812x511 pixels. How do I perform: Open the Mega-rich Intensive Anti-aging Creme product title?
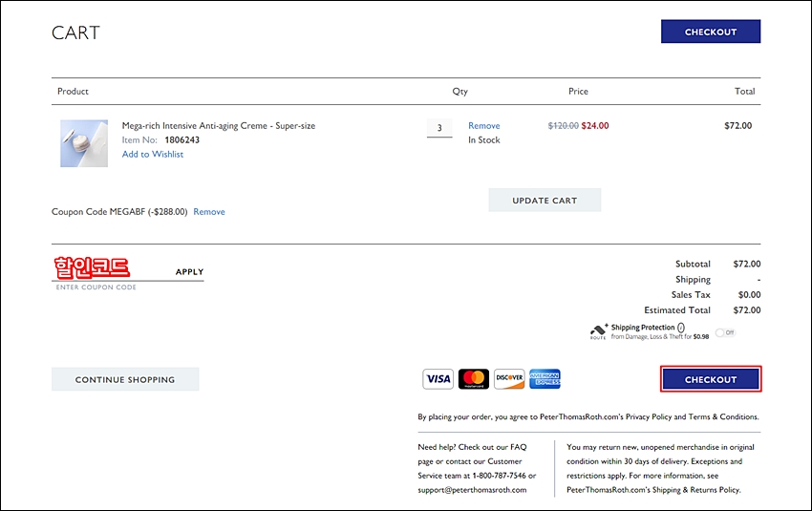click(x=219, y=126)
